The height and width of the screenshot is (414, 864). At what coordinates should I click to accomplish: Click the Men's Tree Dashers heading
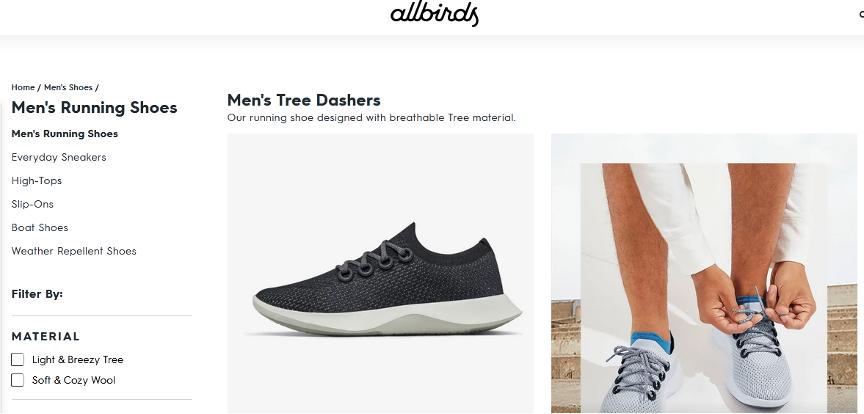[304, 100]
